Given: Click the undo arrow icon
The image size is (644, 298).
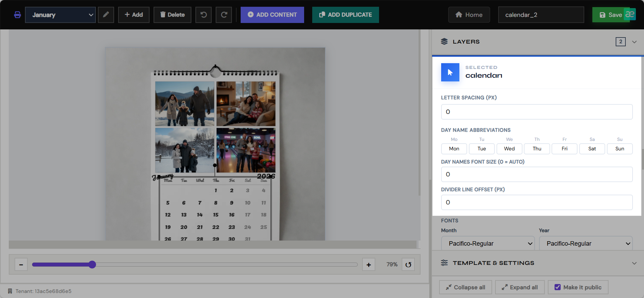Looking at the screenshot, I should [204, 15].
